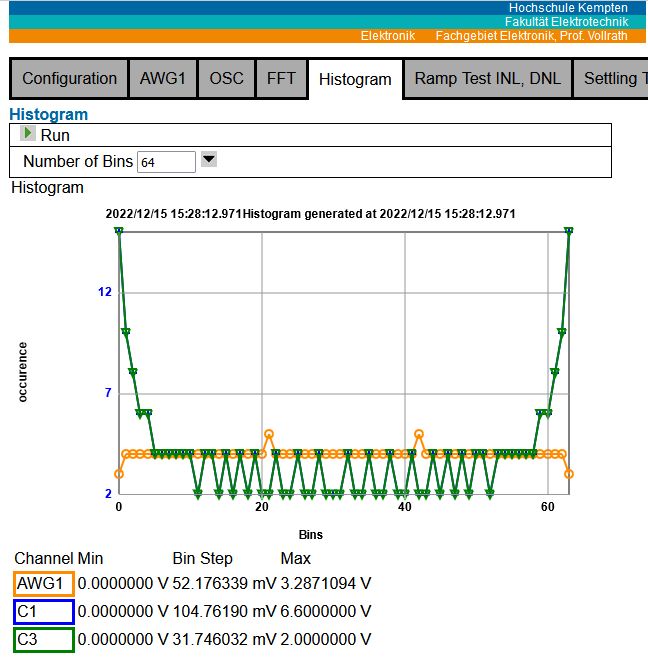Viewport: 648px width, 657px height.
Task: Click the Elektronik link in the orange bar
Action: pyautogui.click(x=387, y=35)
